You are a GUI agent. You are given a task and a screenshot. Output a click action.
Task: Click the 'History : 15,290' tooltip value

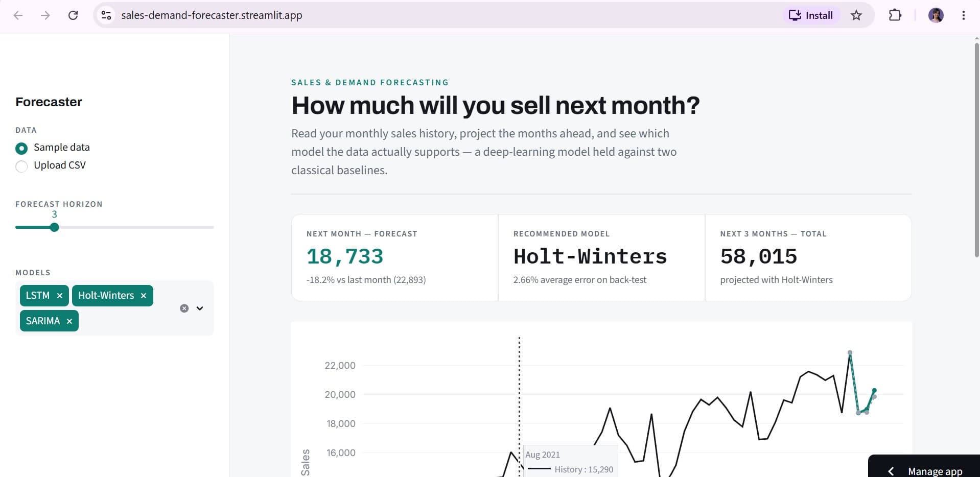click(x=584, y=469)
